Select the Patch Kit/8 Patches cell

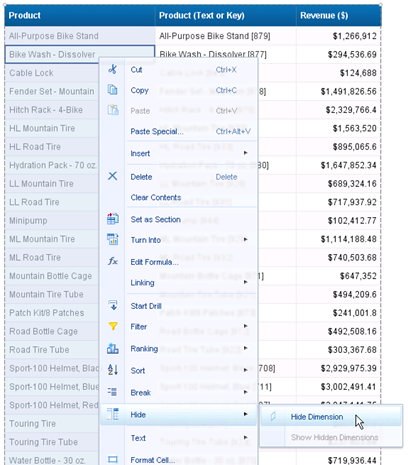pyautogui.click(x=52, y=313)
